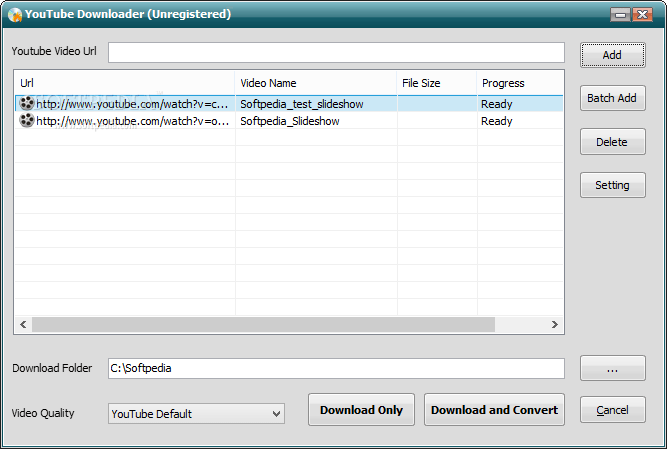
Task: Delete the selected video entry
Action: click(613, 142)
